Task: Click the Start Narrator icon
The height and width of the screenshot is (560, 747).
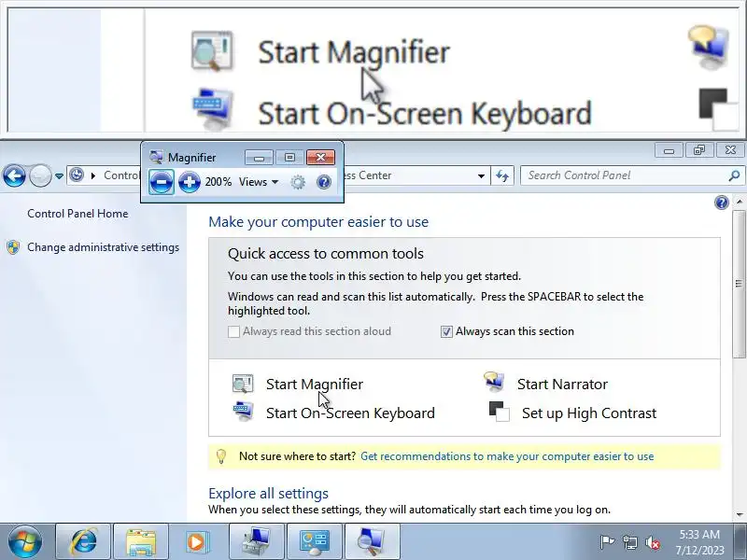Action: pos(494,382)
